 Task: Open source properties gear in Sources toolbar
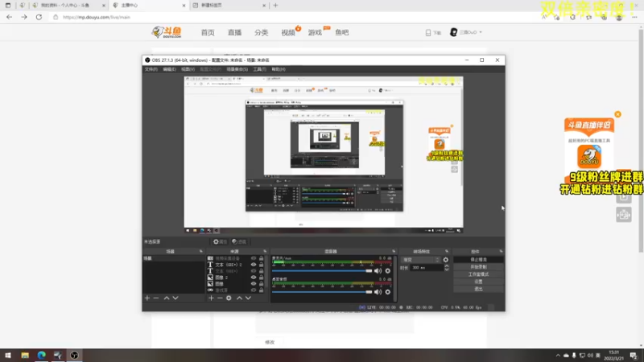tap(229, 298)
